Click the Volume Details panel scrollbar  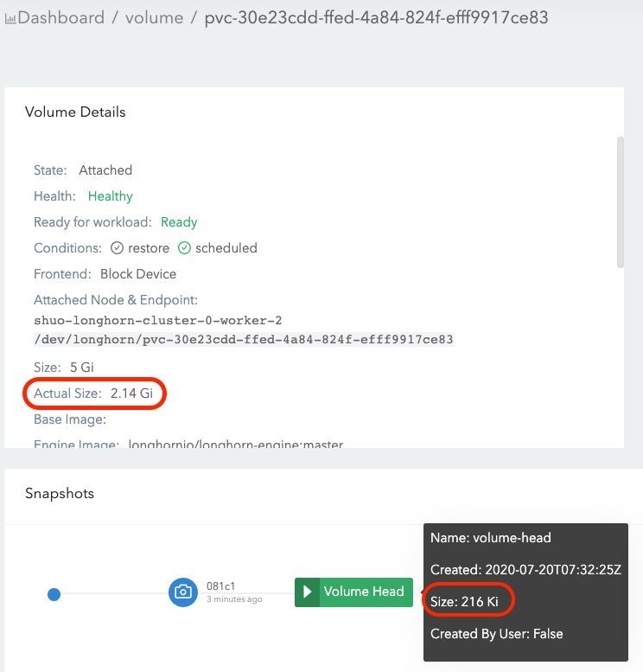click(619, 202)
